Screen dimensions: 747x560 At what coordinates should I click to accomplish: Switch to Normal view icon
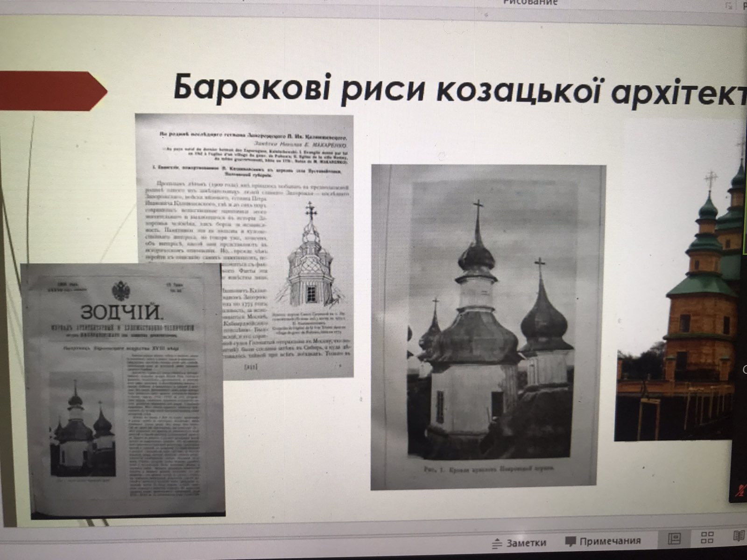675,538
